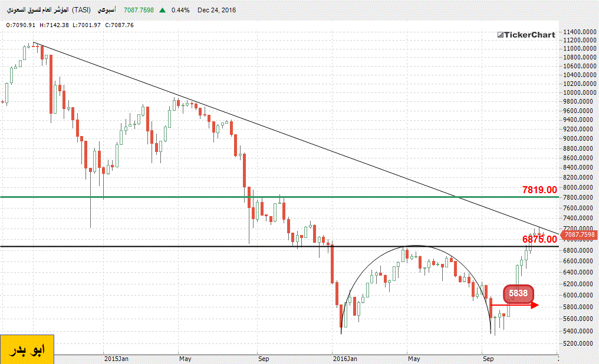Click the red 7087.7598 current price tag

[x=578, y=235]
